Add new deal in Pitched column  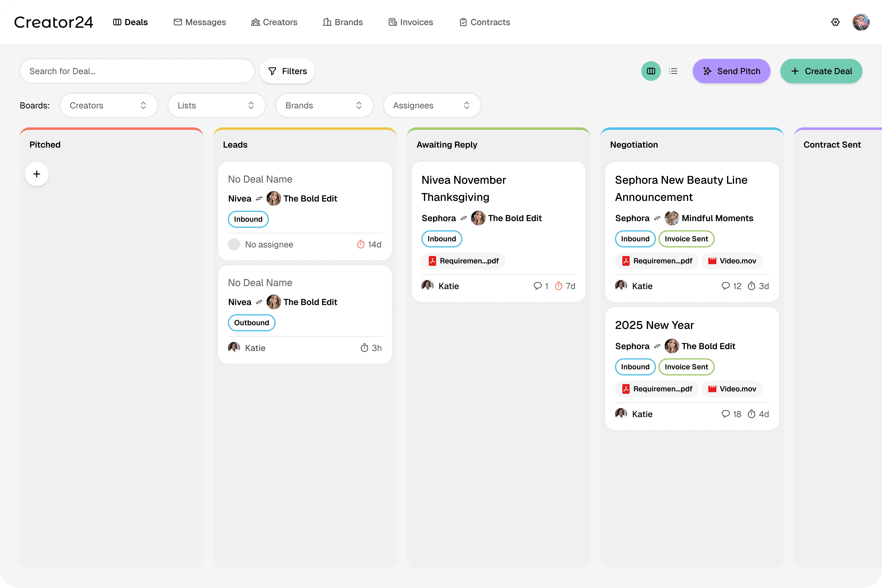click(37, 174)
